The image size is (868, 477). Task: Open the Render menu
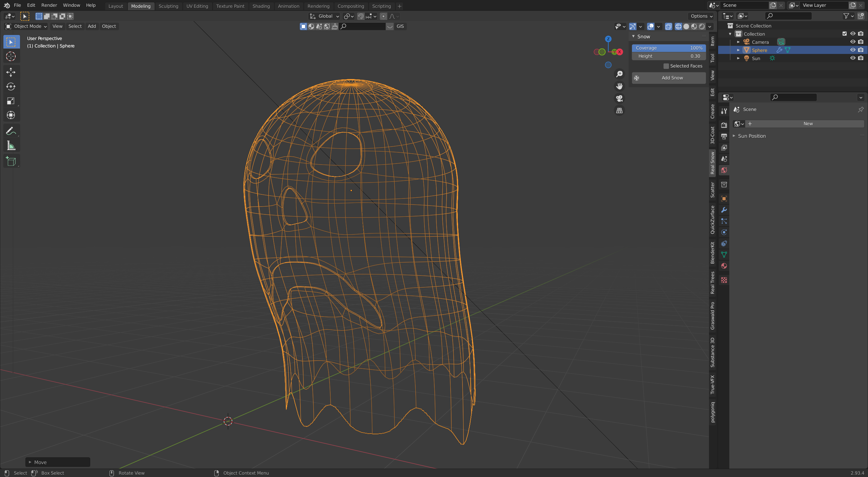(x=49, y=5)
